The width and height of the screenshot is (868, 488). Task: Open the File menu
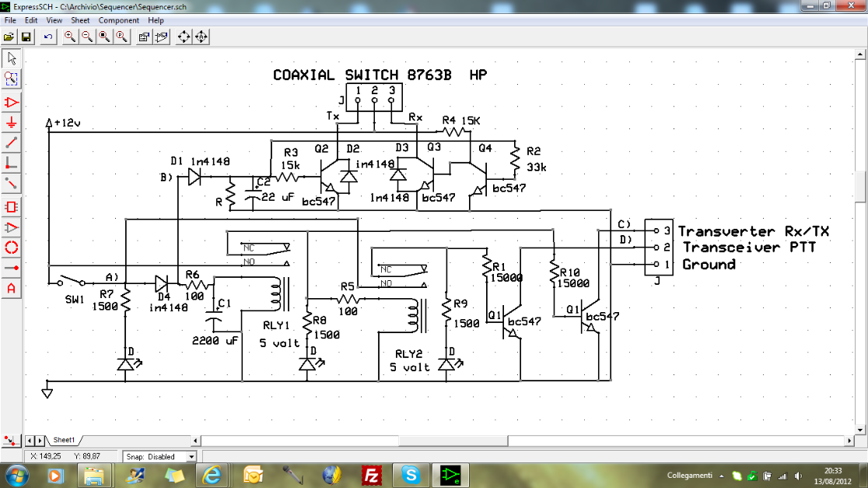10,20
